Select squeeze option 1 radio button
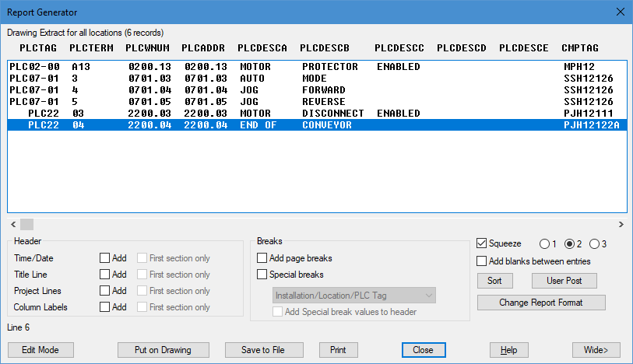This screenshot has height=364, width=633. point(544,244)
